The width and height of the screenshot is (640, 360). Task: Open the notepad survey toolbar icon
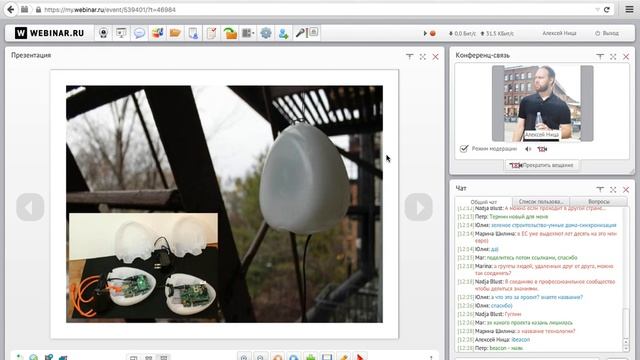211,33
